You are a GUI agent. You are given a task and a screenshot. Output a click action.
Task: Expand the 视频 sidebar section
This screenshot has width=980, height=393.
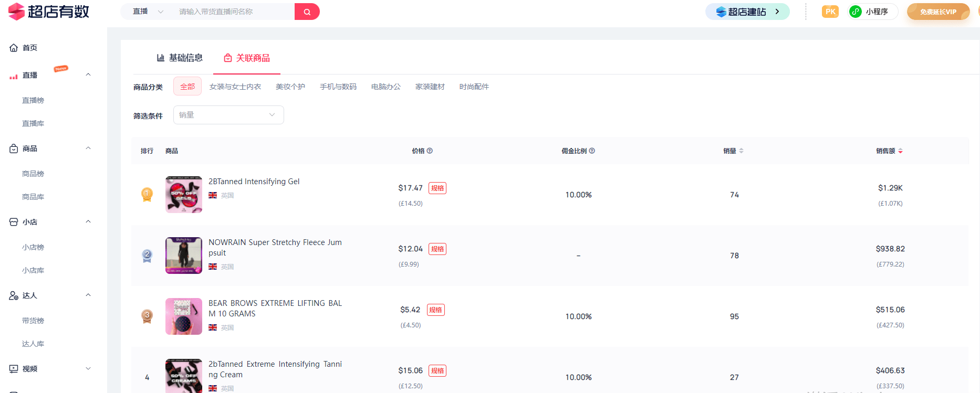point(88,369)
